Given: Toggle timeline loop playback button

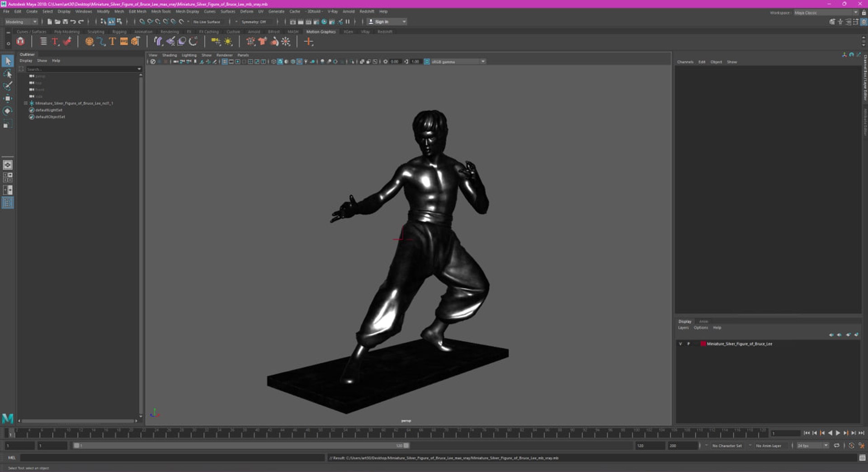Looking at the screenshot, I should pos(837,446).
